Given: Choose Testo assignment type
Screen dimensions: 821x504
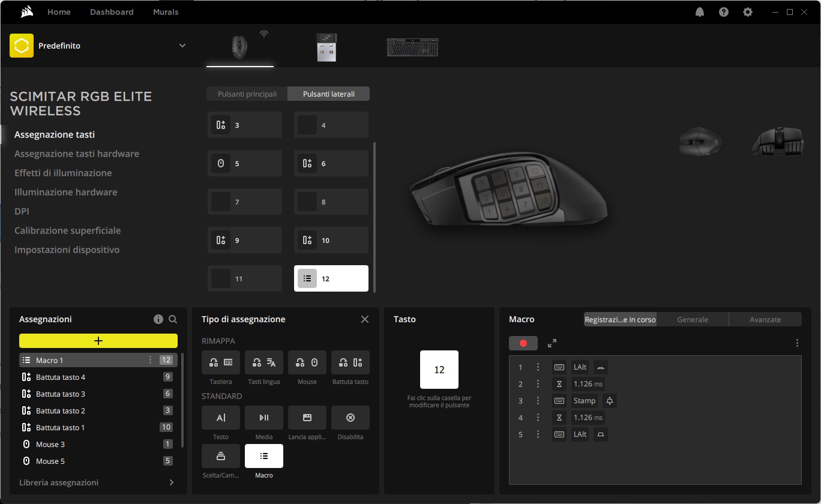Looking at the screenshot, I should pyautogui.click(x=221, y=418).
